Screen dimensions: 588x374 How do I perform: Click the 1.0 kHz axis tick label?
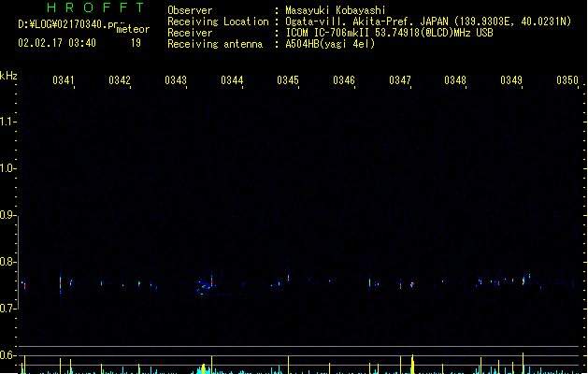coord(7,168)
